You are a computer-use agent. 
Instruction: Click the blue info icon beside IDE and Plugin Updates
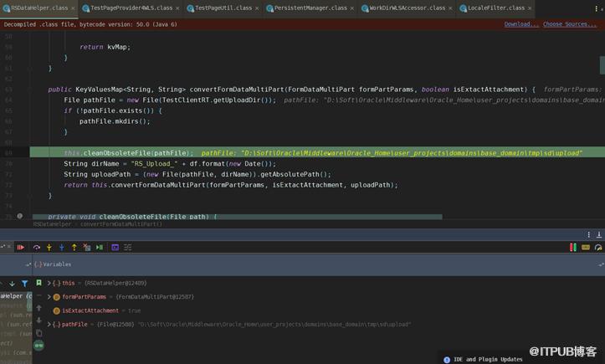[x=447, y=360]
